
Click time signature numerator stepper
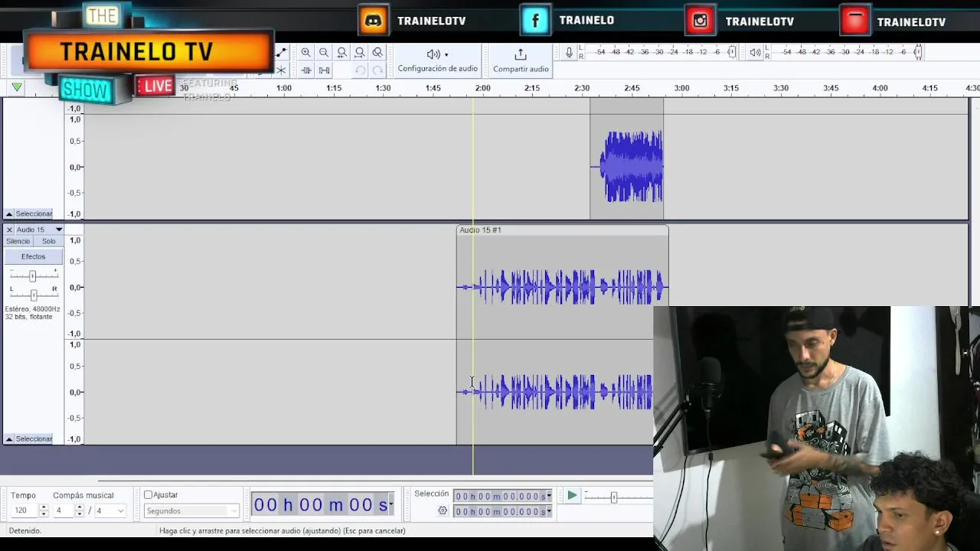pos(80,510)
